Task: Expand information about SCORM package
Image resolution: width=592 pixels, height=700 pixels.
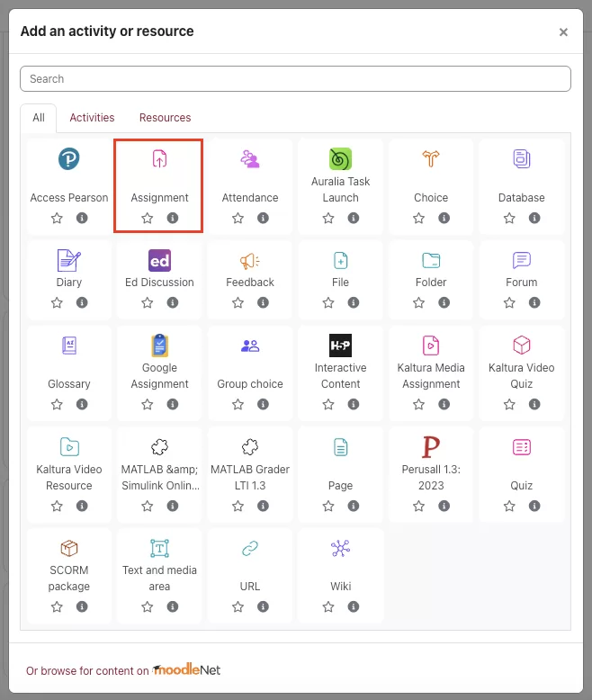Action: 82,607
